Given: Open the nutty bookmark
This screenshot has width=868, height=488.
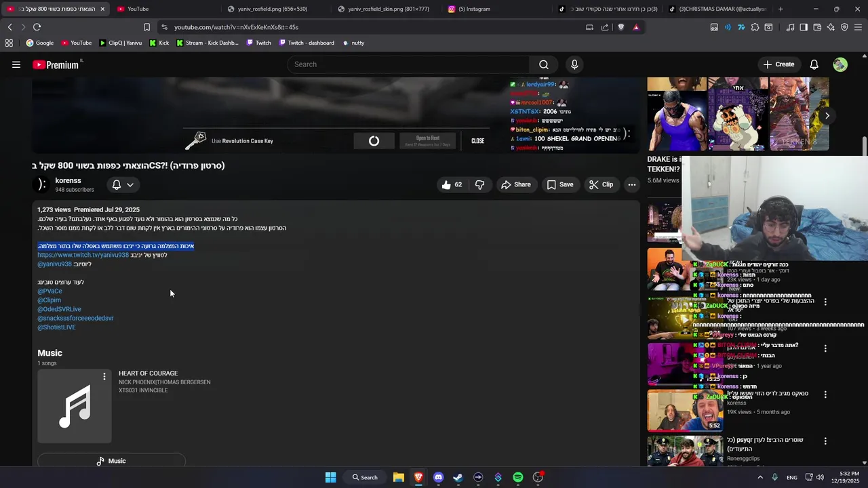Looking at the screenshot, I should tap(353, 43).
